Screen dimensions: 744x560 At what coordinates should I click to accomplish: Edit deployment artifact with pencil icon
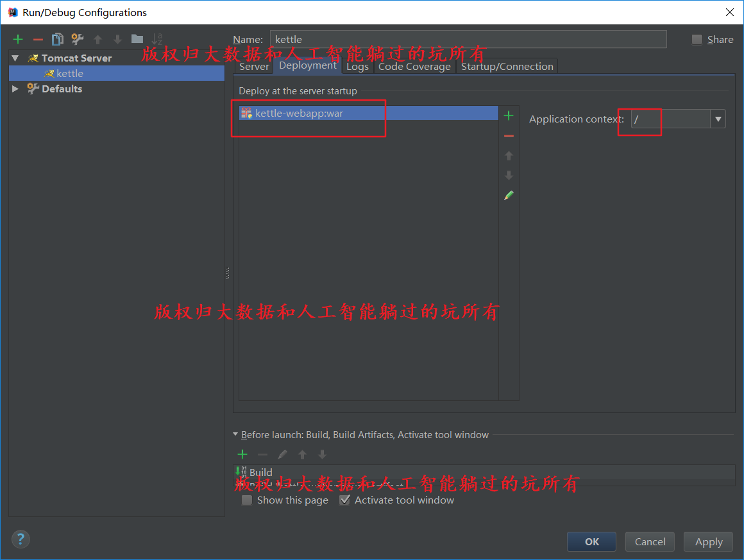509,196
